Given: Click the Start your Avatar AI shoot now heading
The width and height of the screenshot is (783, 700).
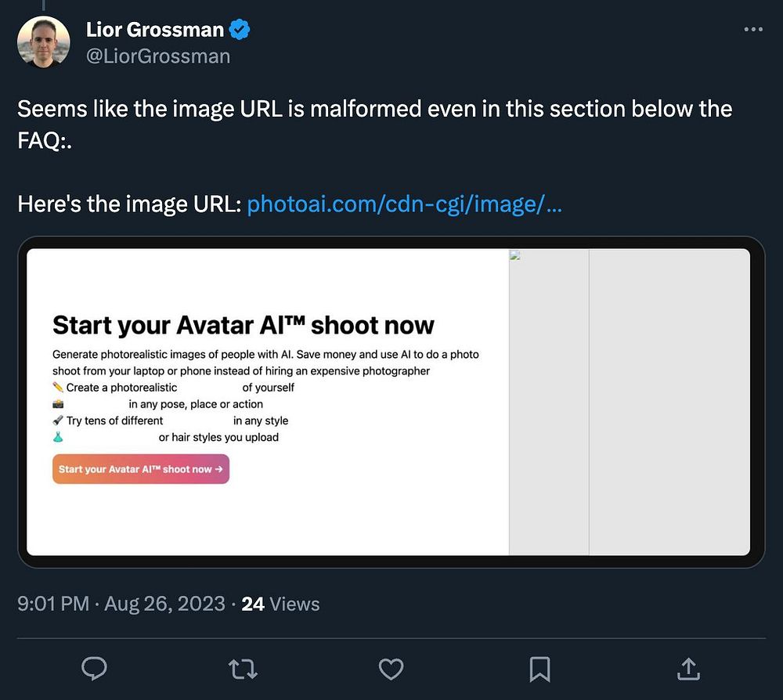Looking at the screenshot, I should (243, 325).
